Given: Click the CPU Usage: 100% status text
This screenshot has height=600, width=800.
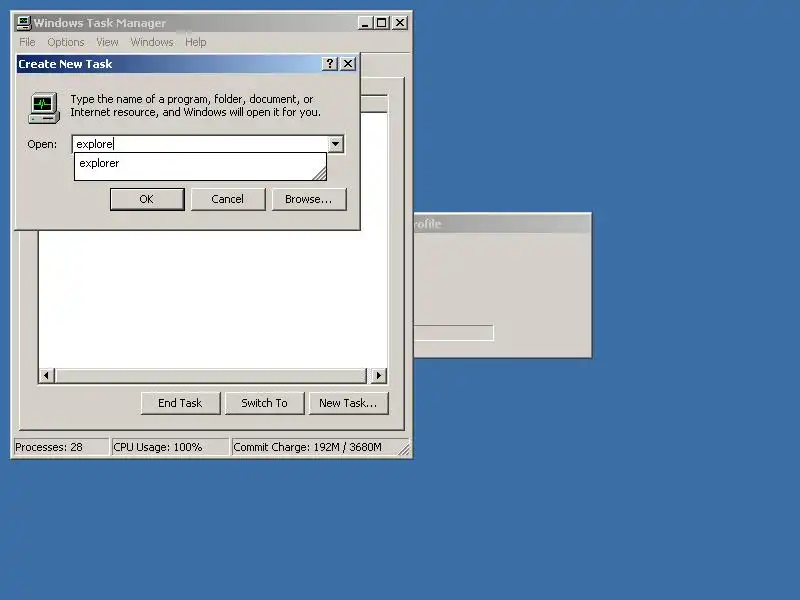Looking at the screenshot, I should coord(158,447).
